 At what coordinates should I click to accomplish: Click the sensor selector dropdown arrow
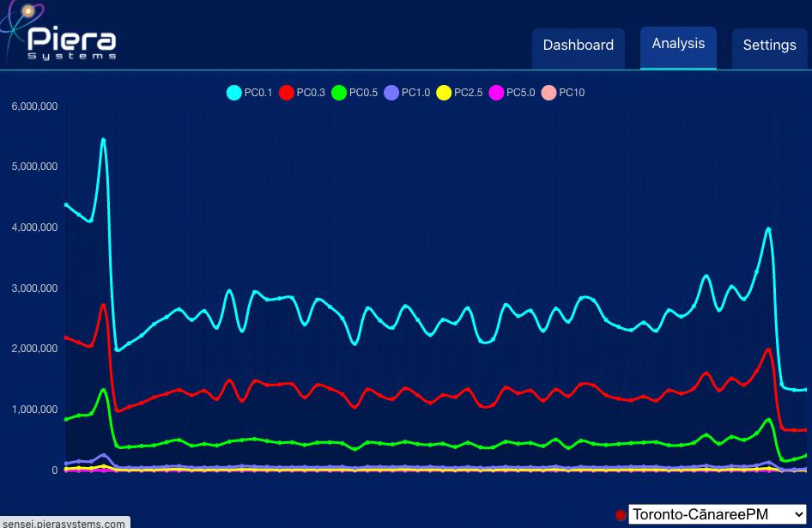pyautogui.click(x=801, y=513)
